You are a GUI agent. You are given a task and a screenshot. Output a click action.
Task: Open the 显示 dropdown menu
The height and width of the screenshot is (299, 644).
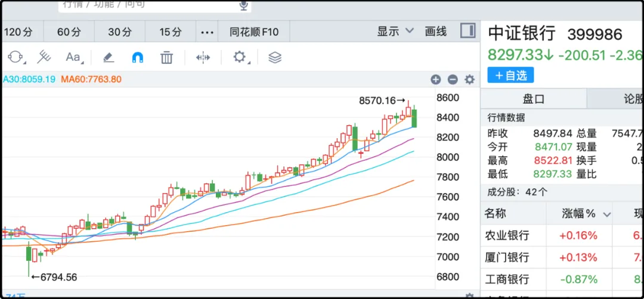pyautogui.click(x=395, y=32)
